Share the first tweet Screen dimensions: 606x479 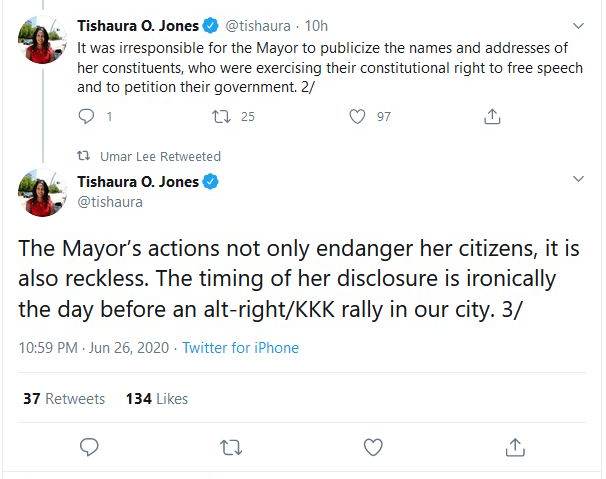coord(491,117)
